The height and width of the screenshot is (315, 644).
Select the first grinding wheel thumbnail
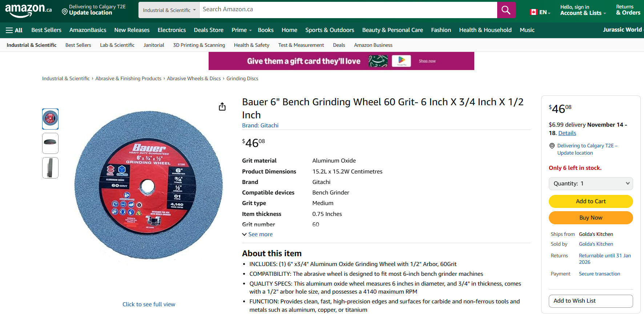click(x=50, y=119)
